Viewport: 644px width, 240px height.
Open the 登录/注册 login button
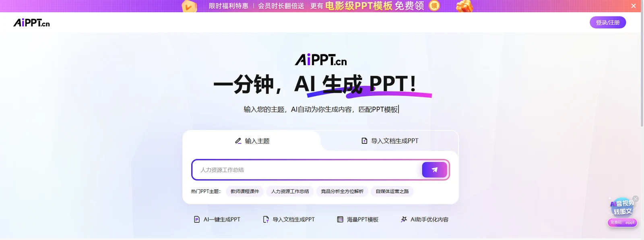click(x=608, y=23)
